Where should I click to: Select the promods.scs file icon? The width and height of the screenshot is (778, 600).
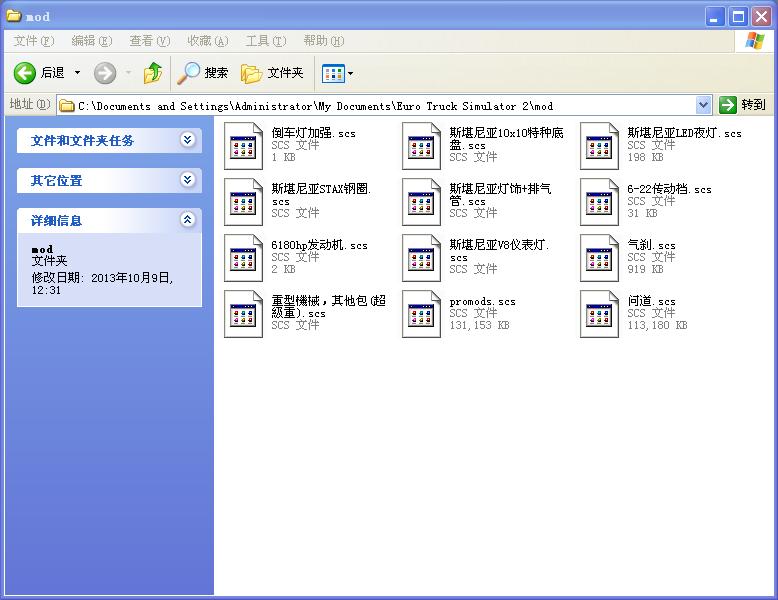[x=421, y=314]
